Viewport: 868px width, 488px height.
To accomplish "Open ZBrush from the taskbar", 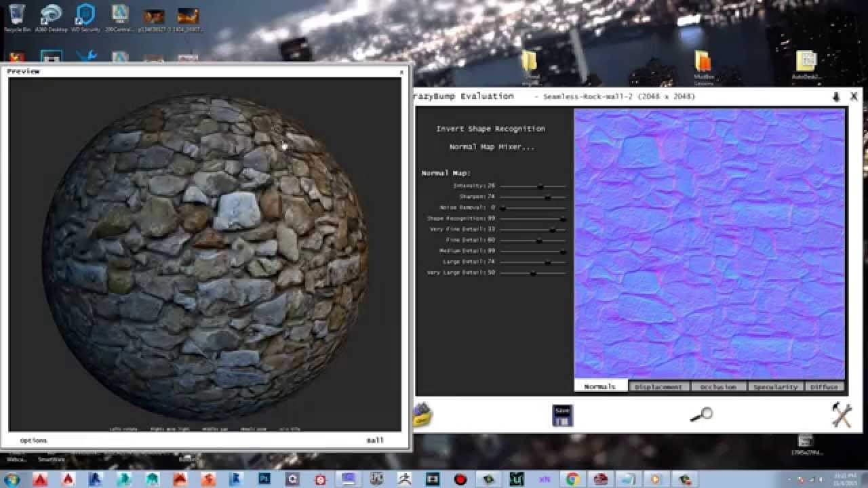I will [404, 479].
